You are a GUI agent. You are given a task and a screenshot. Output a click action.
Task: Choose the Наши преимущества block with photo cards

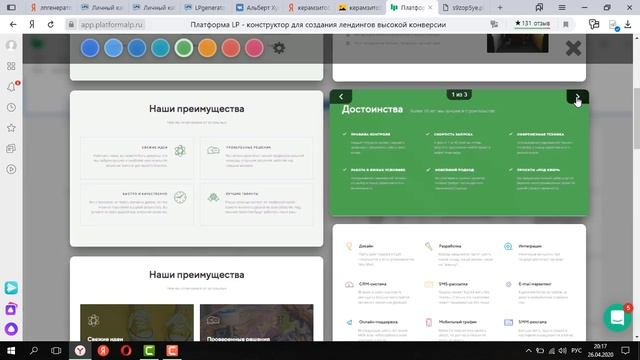pos(196,299)
